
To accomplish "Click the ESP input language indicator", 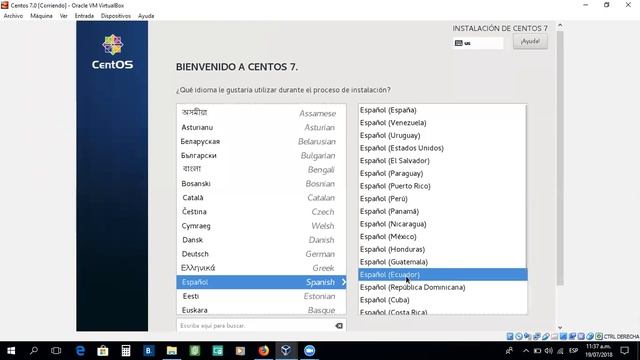I will coord(573,351).
